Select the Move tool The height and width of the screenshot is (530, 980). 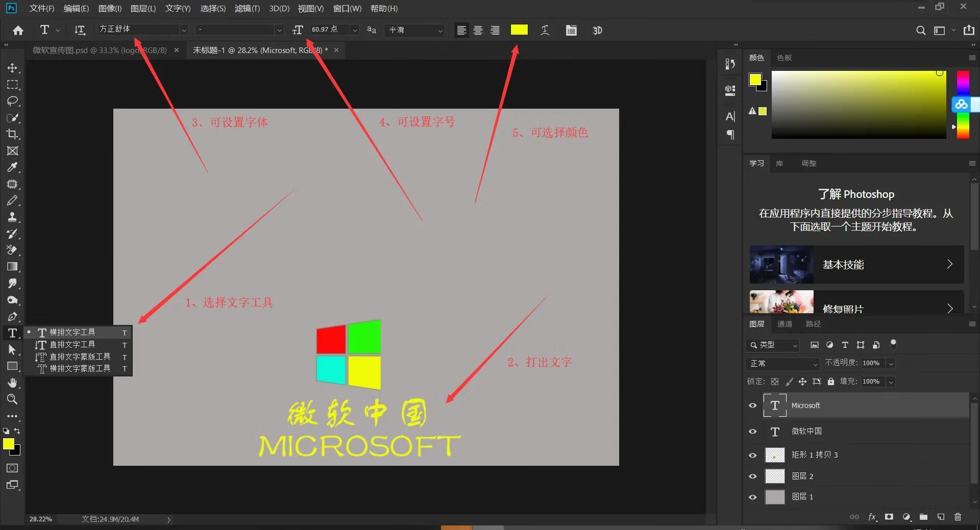pos(12,68)
